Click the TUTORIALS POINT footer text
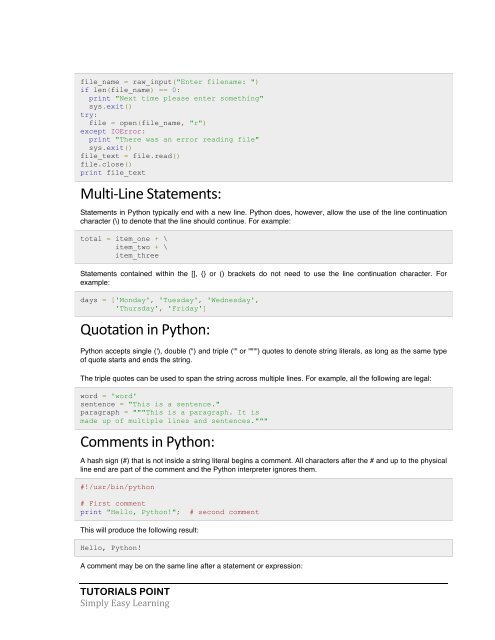The image size is (495, 640). coord(125,591)
